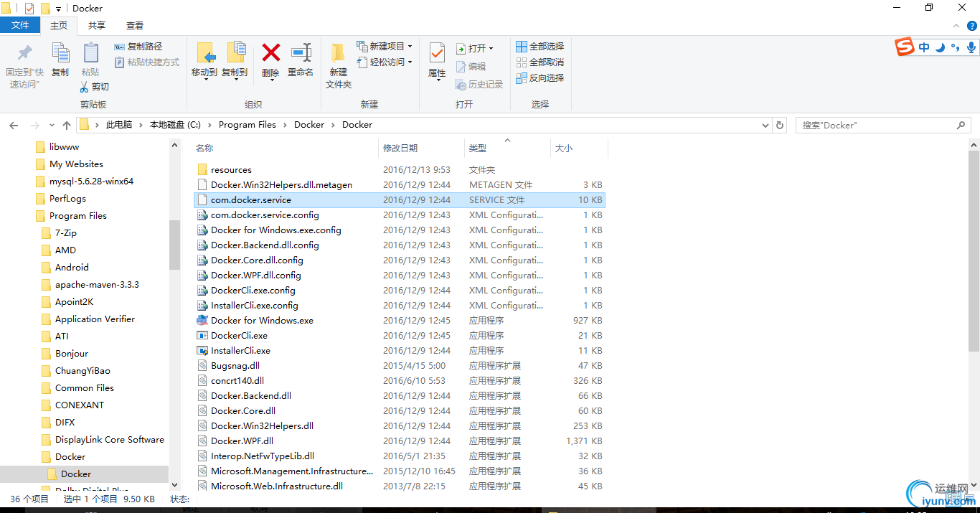Switch to the View (查看) tab
980x513 pixels.
tap(135, 25)
